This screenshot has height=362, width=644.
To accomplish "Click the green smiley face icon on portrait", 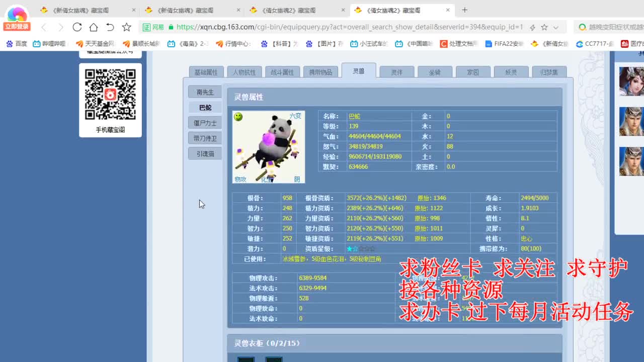I will [x=238, y=117].
